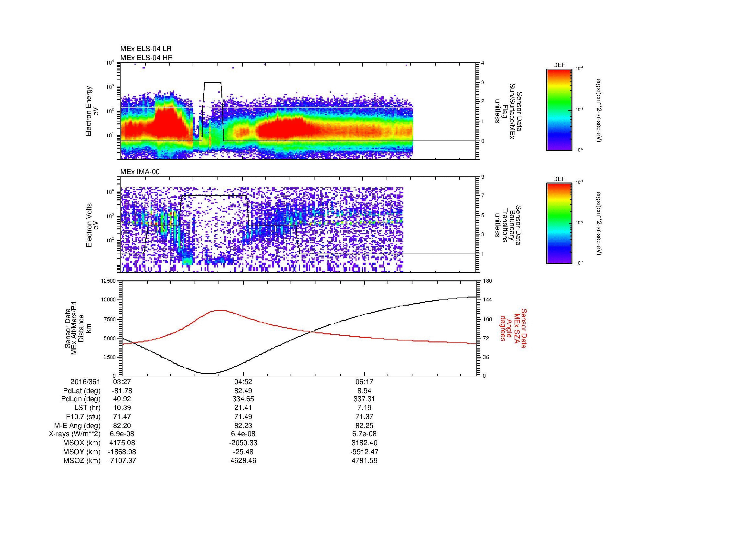Click the MSOY value '-1868.98'
756x534 pixels.
122,452
